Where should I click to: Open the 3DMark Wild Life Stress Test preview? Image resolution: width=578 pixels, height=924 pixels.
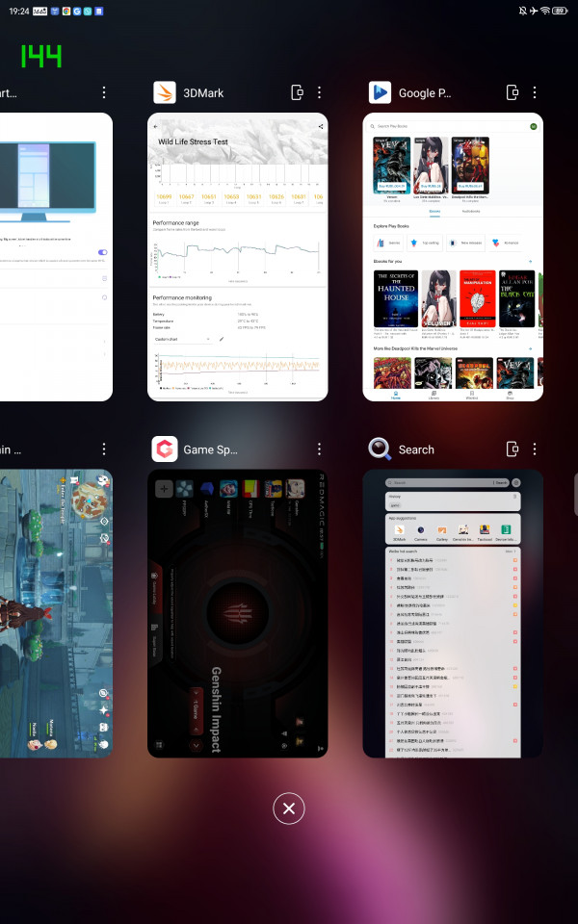(x=238, y=257)
